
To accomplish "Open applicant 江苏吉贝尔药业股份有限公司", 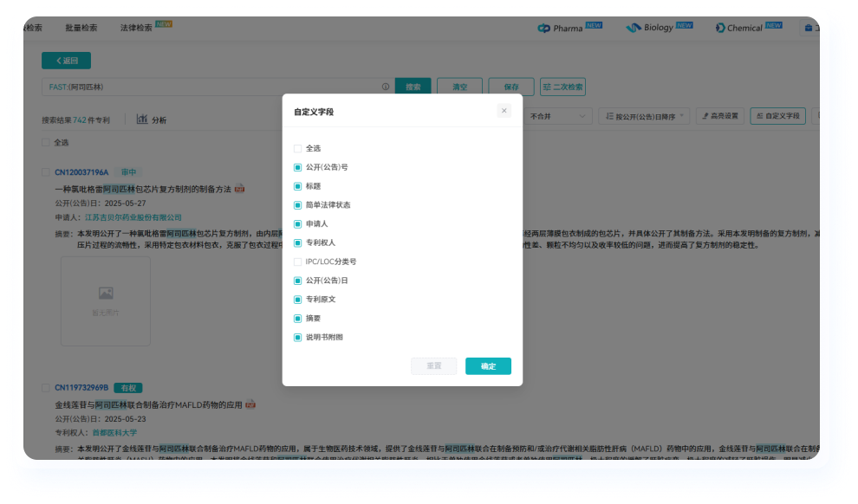I will (x=133, y=217).
